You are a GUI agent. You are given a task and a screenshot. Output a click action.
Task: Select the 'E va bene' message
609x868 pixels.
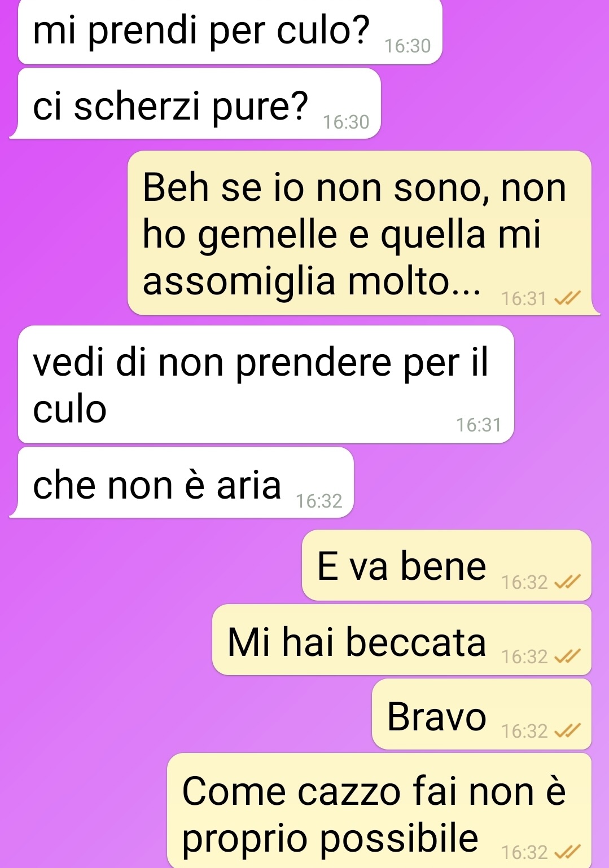click(x=446, y=565)
